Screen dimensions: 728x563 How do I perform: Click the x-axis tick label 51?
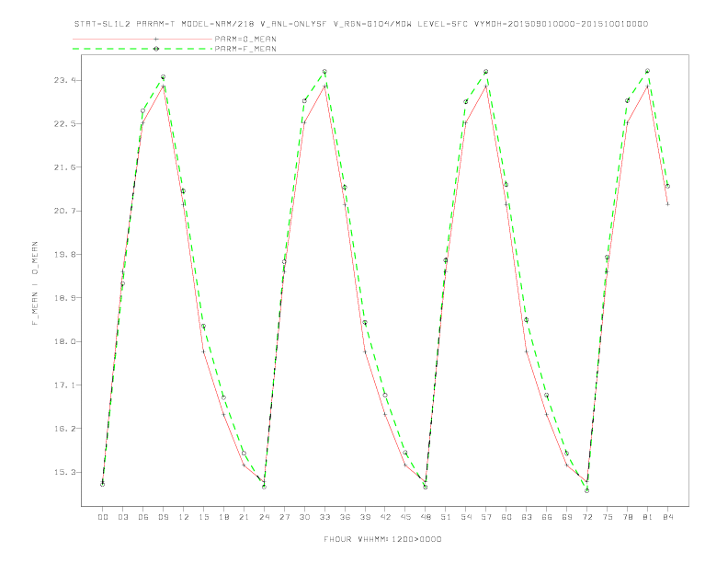coord(446,517)
